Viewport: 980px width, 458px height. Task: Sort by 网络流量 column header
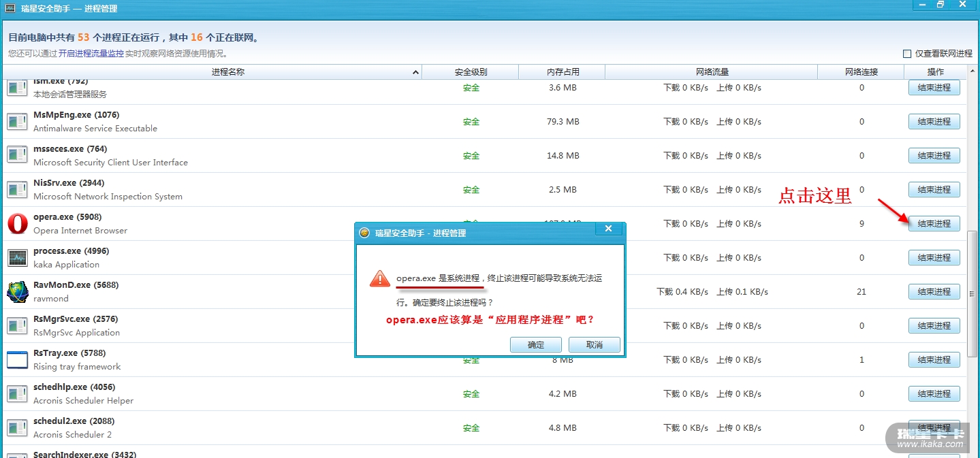[712, 71]
